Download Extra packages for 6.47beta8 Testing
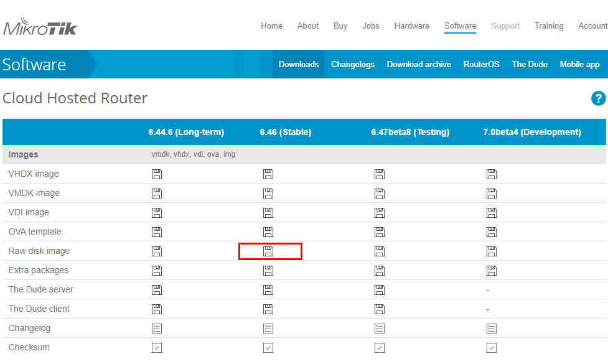The image size is (608, 364). [x=380, y=271]
